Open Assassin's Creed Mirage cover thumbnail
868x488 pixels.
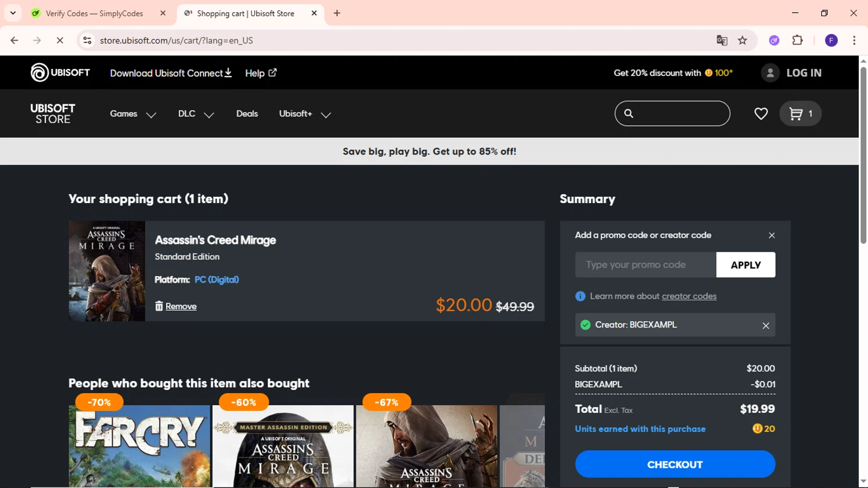click(107, 271)
